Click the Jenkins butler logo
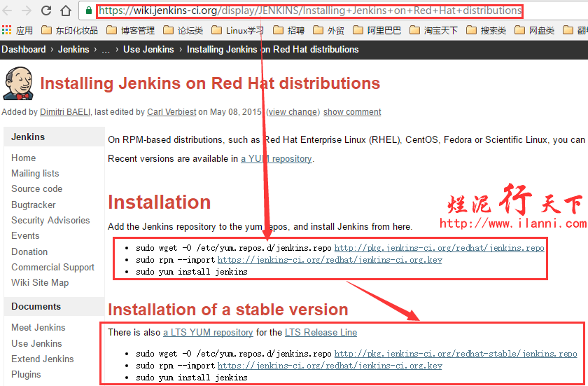 [17, 84]
